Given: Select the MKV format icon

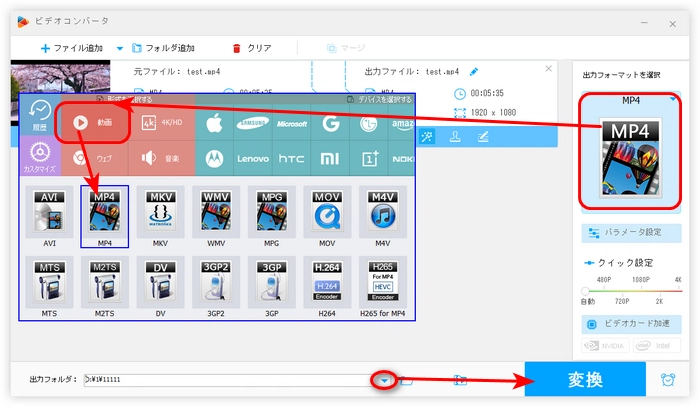Looking at the screenshot, I should pos(160,213).
